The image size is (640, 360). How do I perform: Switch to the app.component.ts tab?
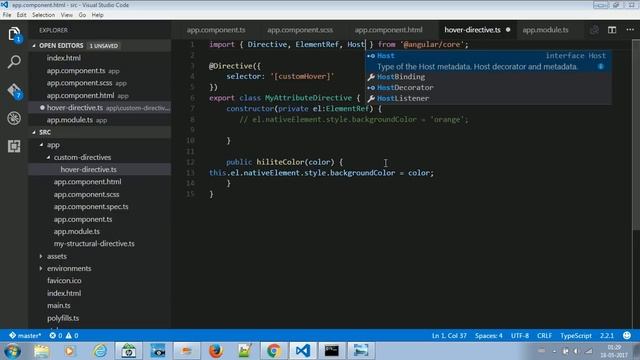pyautogui.click(x=216, y=30)
